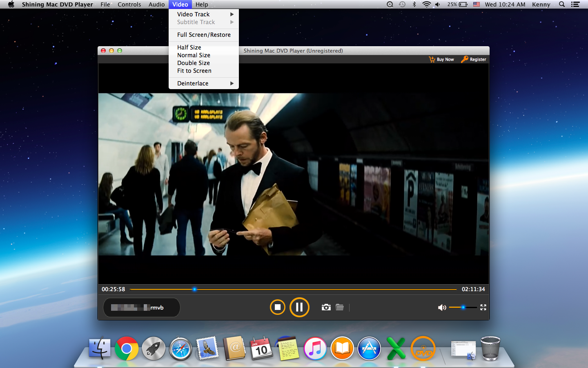
Task: Click the clock showing Wed 10:24 AM
Action: click(x=505, y=4)
